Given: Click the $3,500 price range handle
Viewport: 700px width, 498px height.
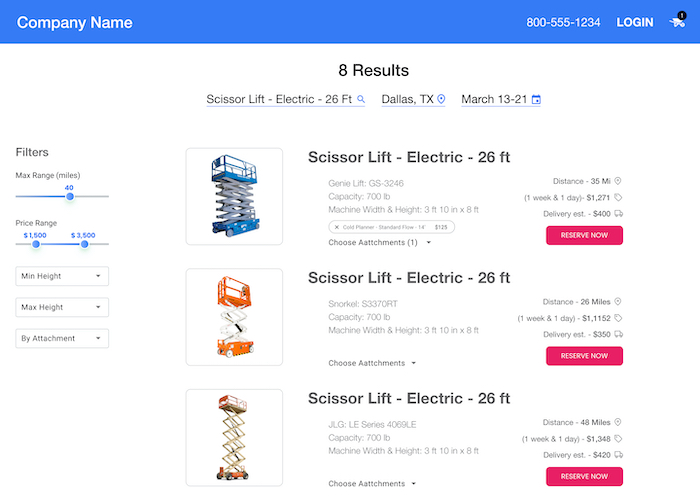Looking at the screenshot, I should (x=85, y=244).
